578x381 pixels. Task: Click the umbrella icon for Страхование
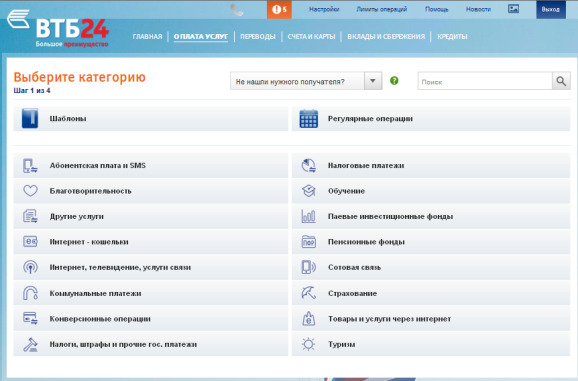(309, 293)
